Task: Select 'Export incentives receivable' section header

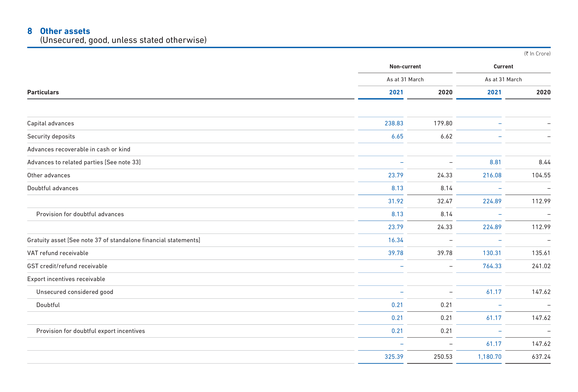Action: tap(66, 279)
